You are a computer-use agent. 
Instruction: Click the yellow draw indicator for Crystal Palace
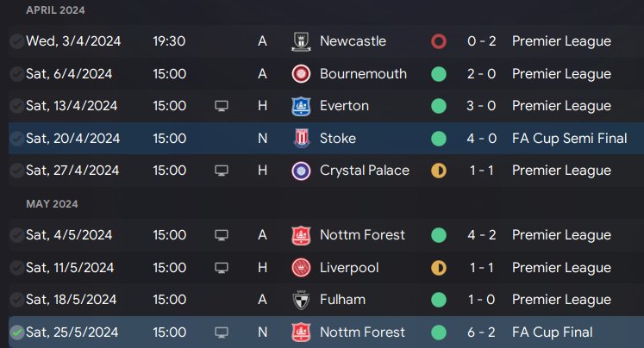coord(438,171)
